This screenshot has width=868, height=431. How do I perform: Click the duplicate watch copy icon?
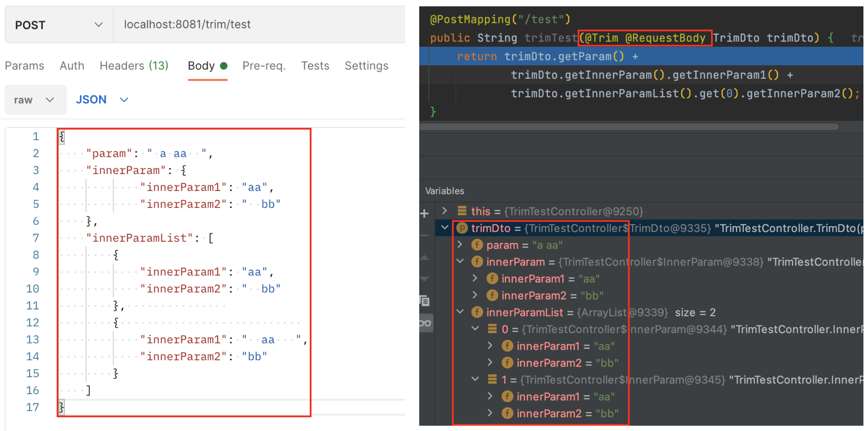tap(425, 301)
